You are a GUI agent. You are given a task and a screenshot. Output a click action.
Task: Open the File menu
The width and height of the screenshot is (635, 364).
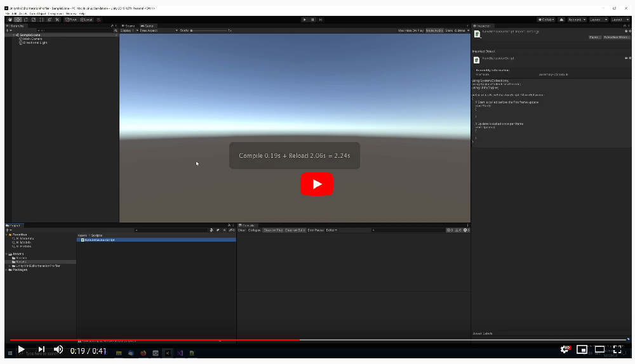tap(8, 14)
